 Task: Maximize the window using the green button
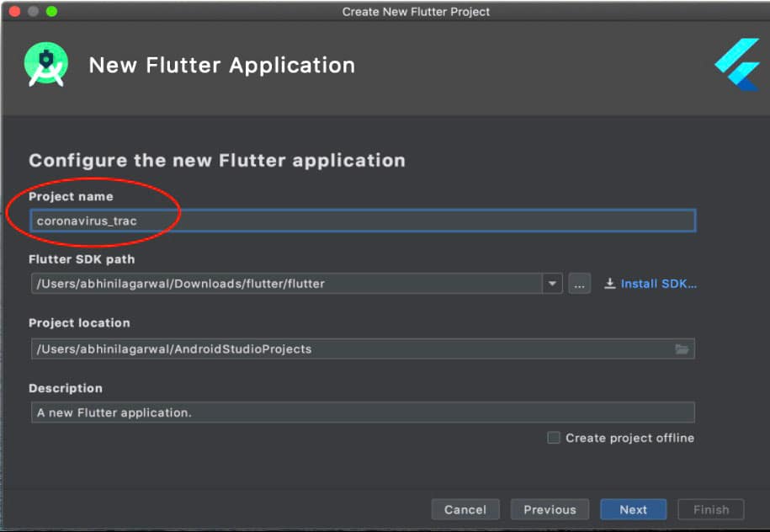(x=51, y=12)
